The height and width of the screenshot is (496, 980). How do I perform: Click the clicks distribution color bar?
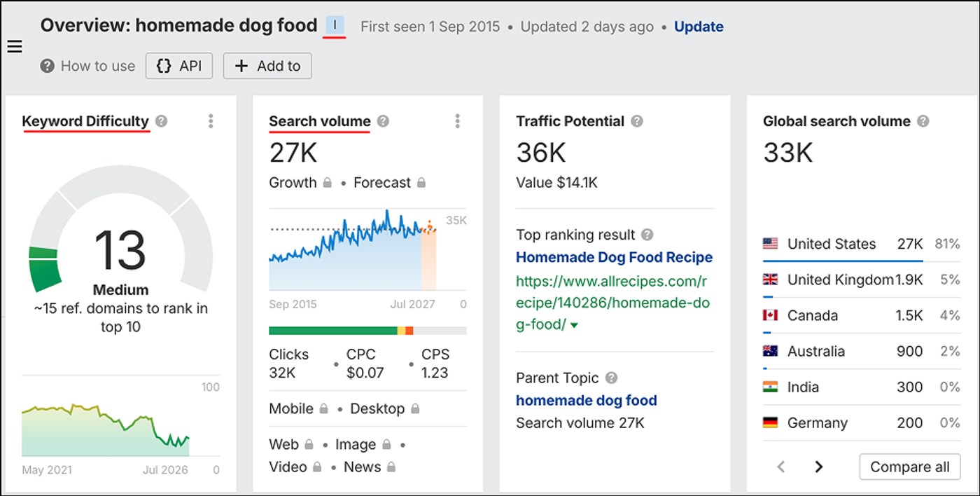coord(367,331)
